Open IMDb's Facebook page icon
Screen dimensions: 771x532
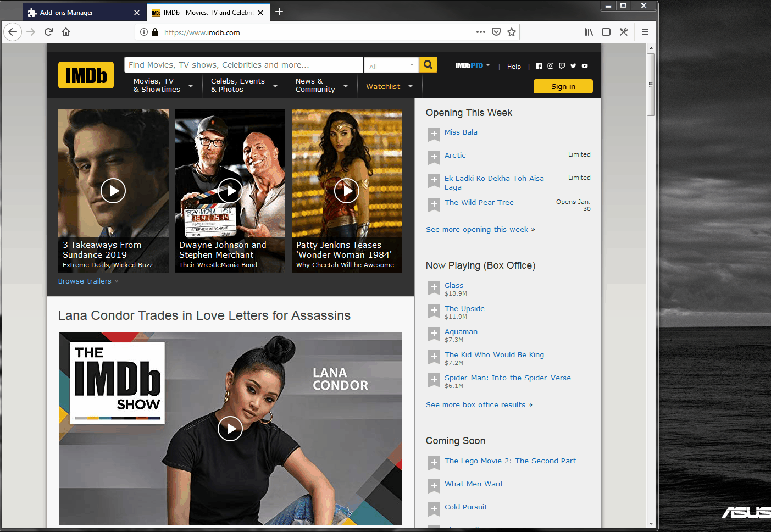pyautogui.click(x=539, y=66)
